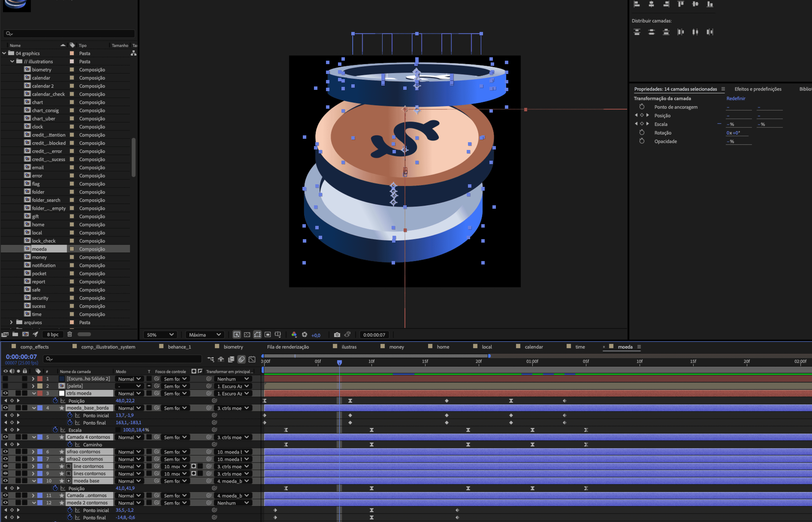Click Position stopwatch for ctrls moeda
Image resolution: width=812 pixels, height=522 pixels.
point(55,401)
